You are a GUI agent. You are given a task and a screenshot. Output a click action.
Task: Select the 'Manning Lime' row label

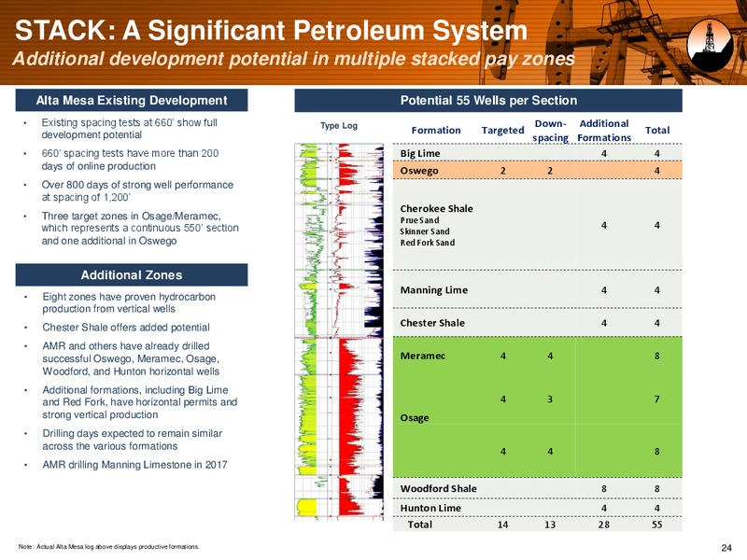click(x=433, y=290)
